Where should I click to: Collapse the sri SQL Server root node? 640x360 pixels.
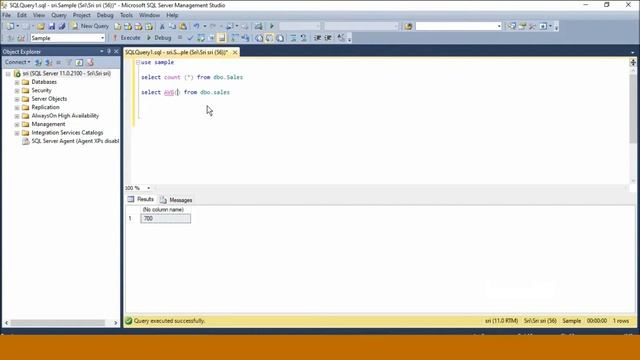pos(8,74)
